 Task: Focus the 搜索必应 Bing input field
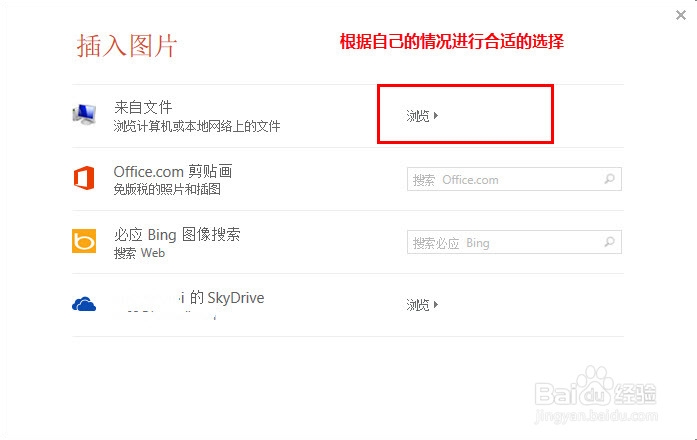coord(514,242)
